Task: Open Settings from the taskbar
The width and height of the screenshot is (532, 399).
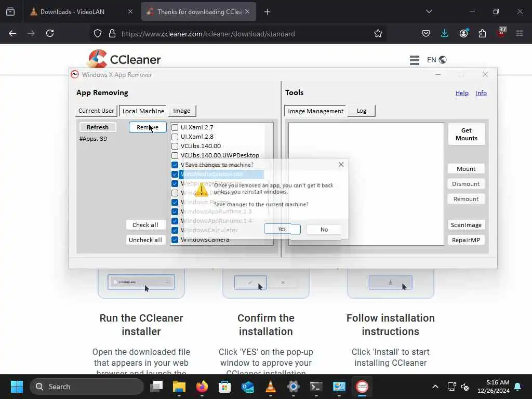Action: (x=294, y=387)
